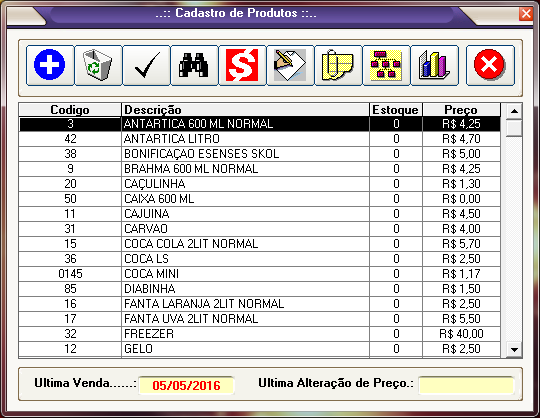Click the hand writing note edit icon
Viewport: 540px width, 418px height.
pyautogui.click(x=290, y=65)
